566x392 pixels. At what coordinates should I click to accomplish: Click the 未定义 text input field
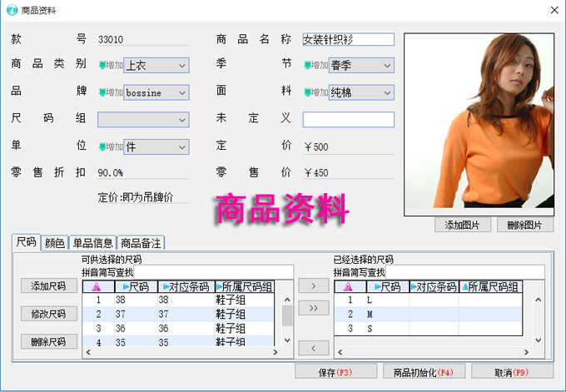(348, 120)
